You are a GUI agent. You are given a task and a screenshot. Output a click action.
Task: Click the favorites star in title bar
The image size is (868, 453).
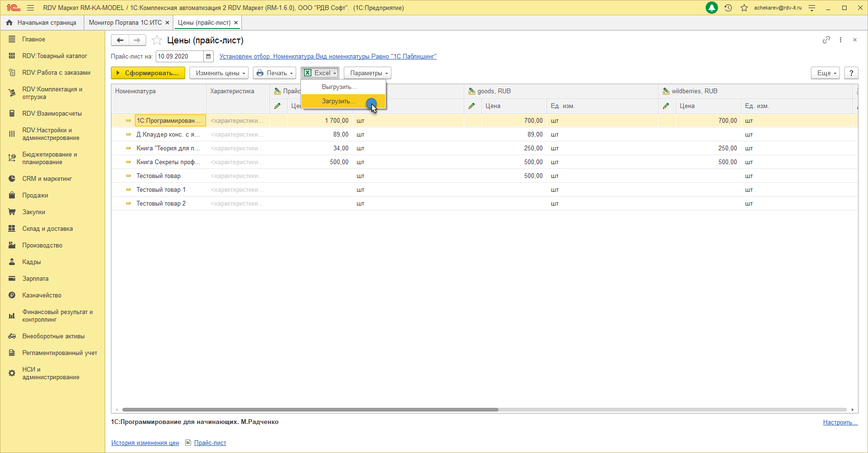(x=744, y=8)
